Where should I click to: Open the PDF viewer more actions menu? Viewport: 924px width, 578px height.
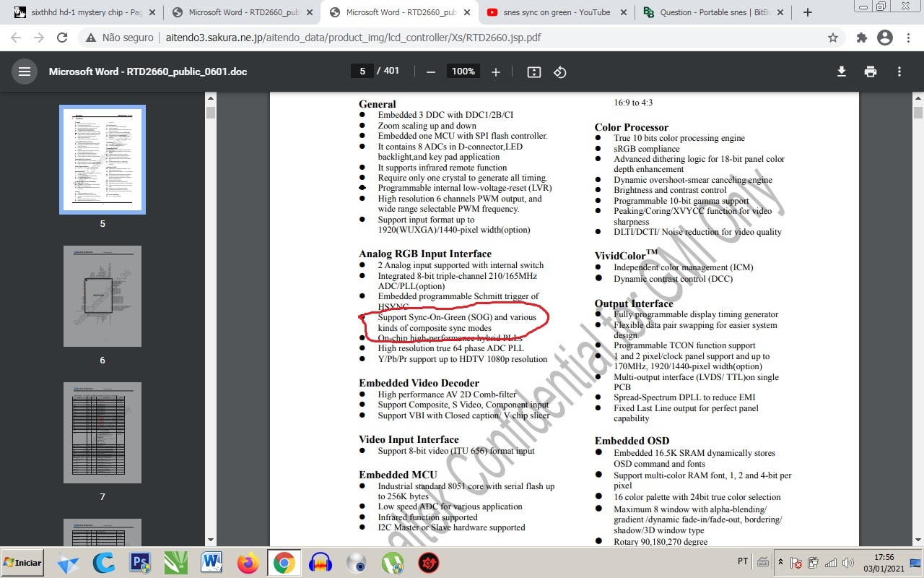click(x=899, y=72)
